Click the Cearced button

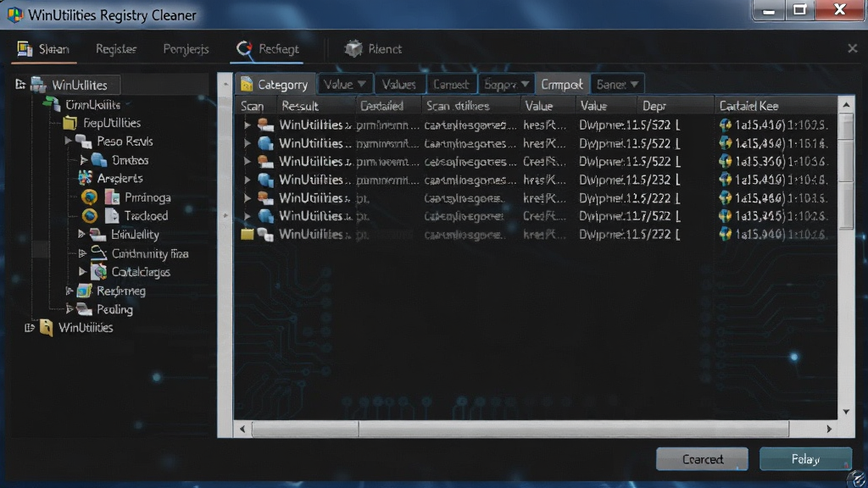coord(702,459)
